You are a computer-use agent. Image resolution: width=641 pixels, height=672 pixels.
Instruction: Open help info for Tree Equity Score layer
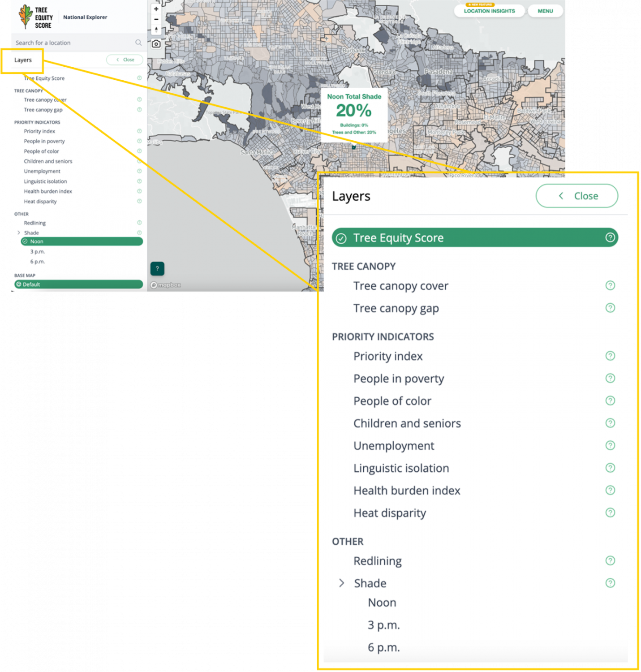[x=610, y=238]
